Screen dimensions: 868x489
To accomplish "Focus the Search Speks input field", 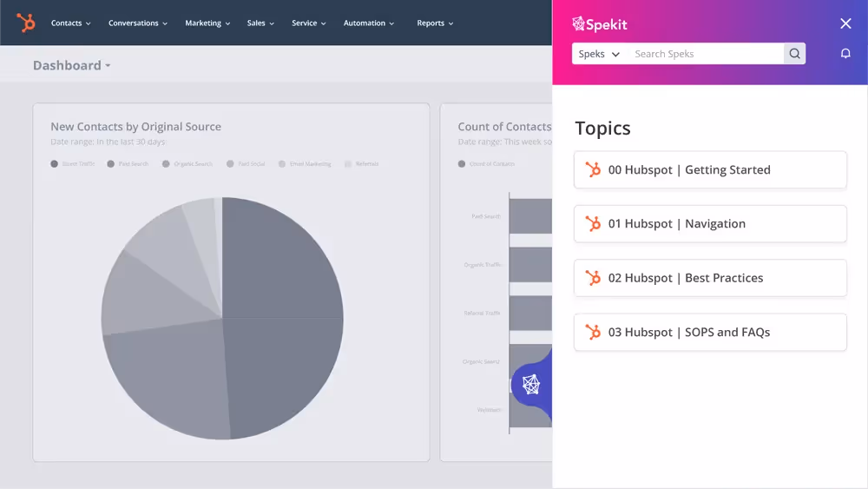I will coord(706,54).
